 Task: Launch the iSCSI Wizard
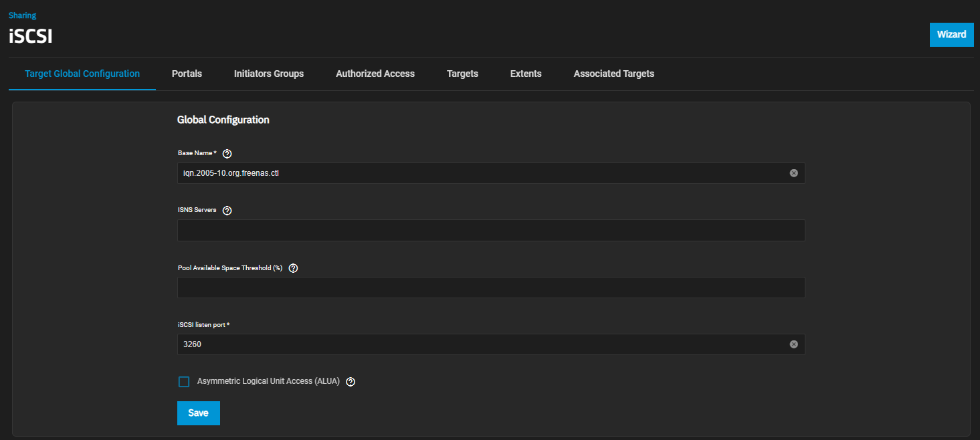pos(951,34)
